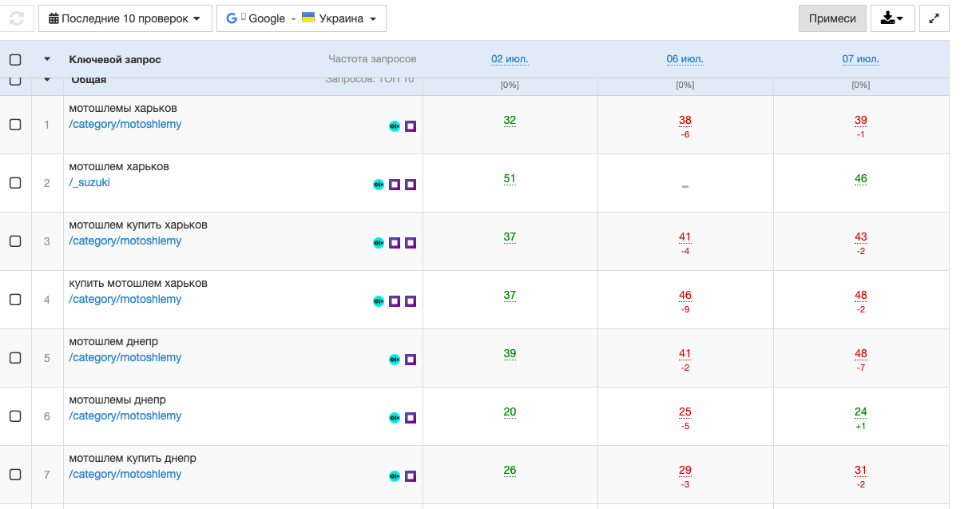Click the fullscreen expand arrows icon
The width and height of the screenshot is (980, 509).
click(x=934, y=18)
